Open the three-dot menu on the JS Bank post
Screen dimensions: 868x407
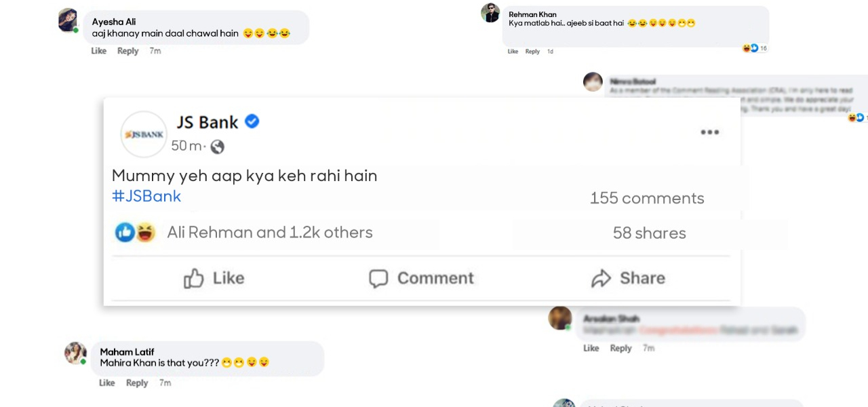[709, 132]
